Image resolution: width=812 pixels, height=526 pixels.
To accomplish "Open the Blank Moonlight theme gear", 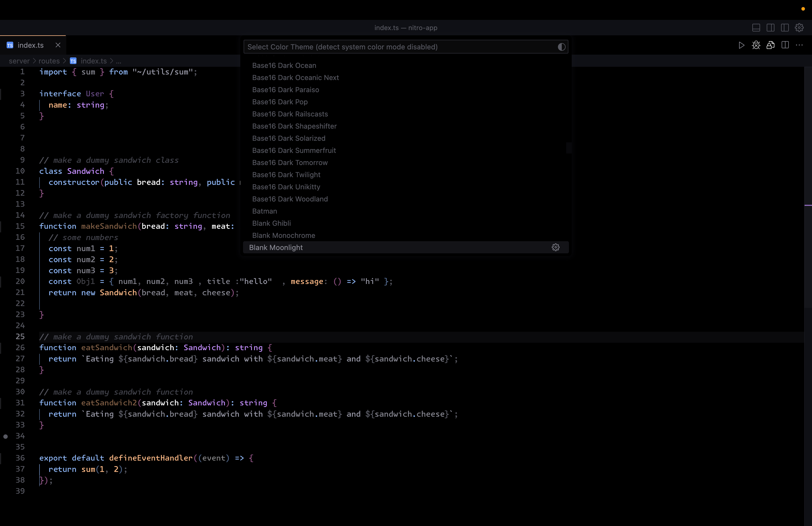I will [555, 248].
